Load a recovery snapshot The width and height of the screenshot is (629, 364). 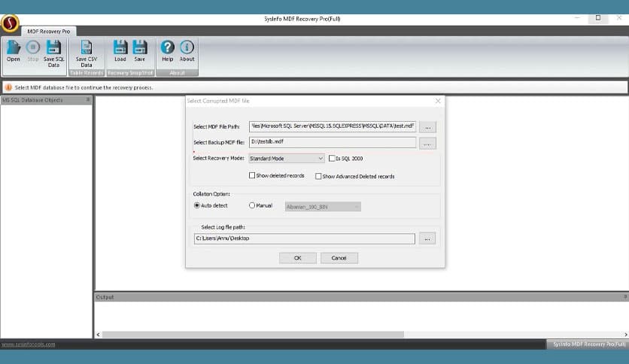[120, 51]
